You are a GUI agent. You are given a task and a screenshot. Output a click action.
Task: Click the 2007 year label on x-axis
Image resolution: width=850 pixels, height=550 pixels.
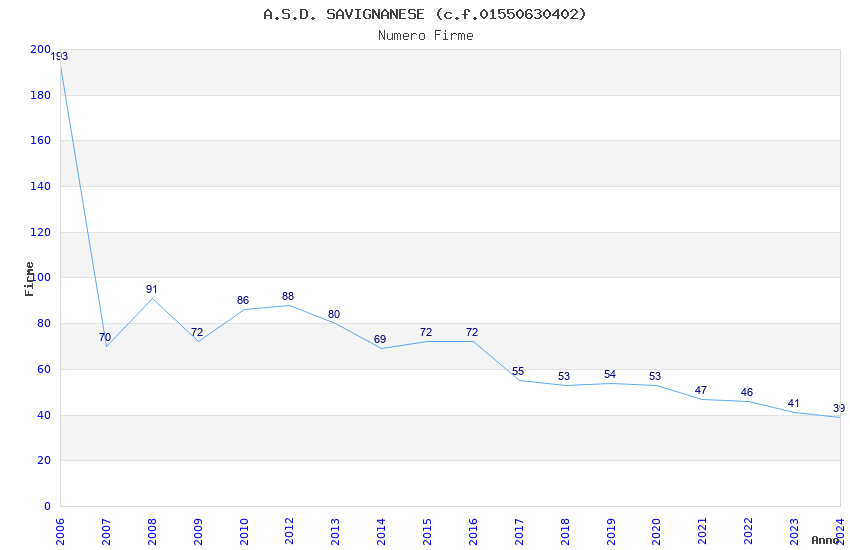point(106,532)
